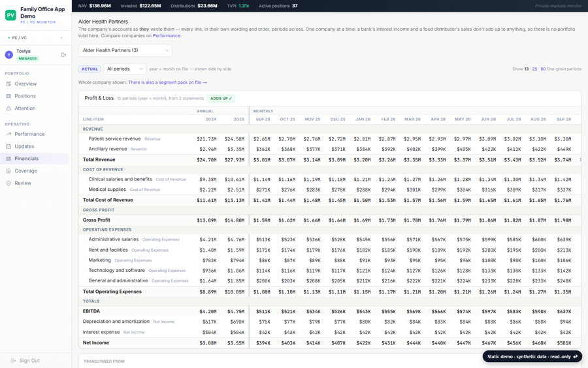The width and height of the screenshot is (588, 368).
Task: Select the Net Income row label
Action: (95, 343)
